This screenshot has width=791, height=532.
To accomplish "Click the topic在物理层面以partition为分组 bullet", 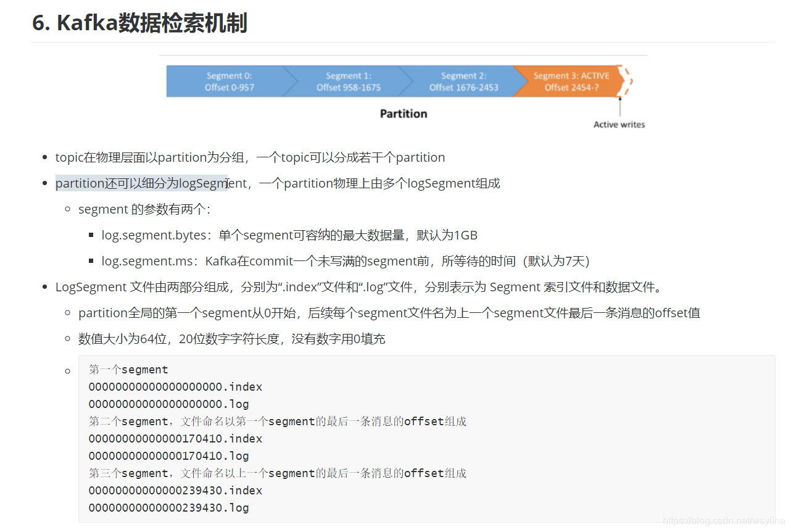I will point(250,157).
